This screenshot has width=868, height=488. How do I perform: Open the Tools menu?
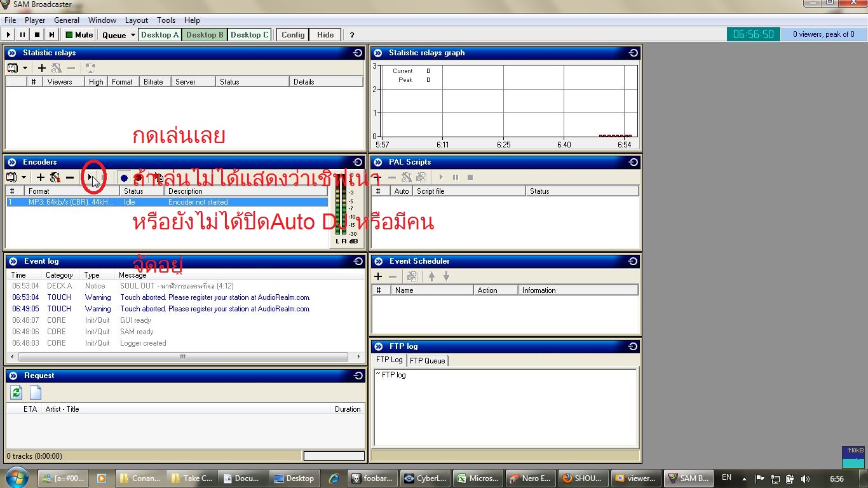pyautogui.click(x=166, y=20)
